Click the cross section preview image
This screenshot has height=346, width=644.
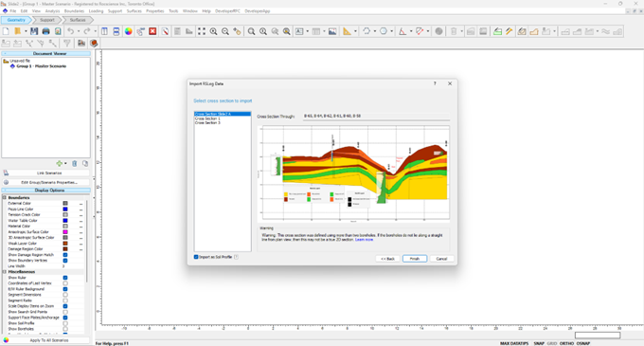353,173
